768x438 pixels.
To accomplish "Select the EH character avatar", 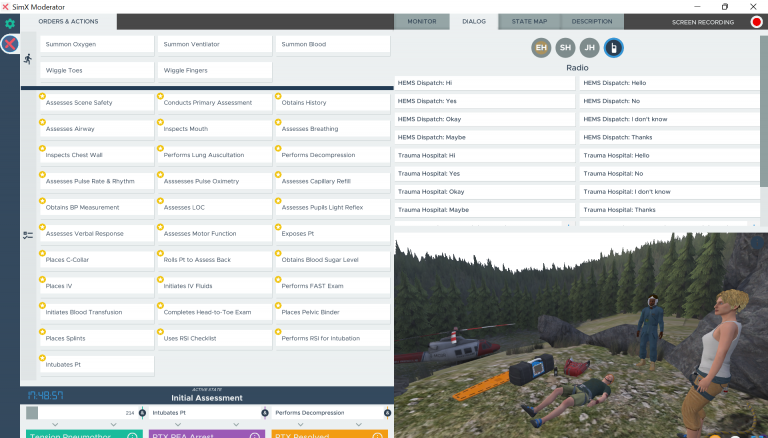I will tap(541, 47).
